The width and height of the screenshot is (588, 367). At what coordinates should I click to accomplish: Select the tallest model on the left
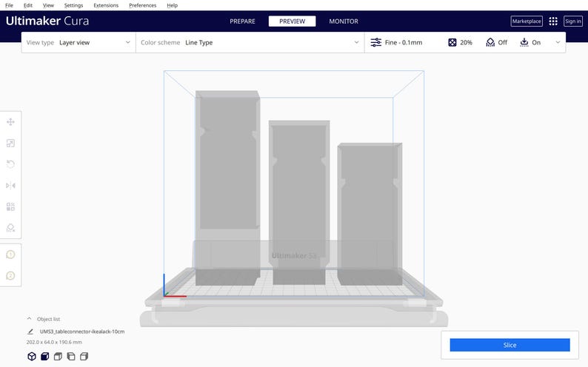(x=227, y=187)
